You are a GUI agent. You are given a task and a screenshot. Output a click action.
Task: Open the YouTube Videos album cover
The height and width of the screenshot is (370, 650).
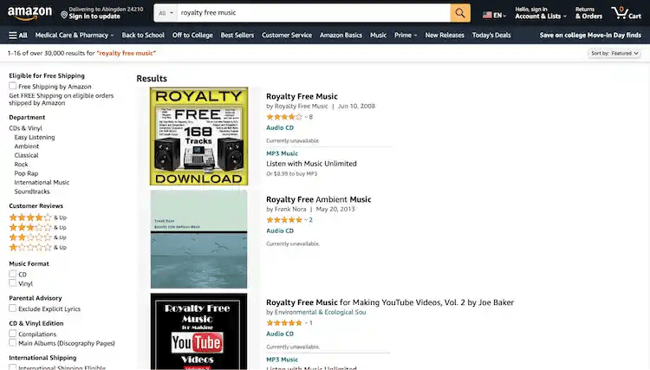click(199, 331)
